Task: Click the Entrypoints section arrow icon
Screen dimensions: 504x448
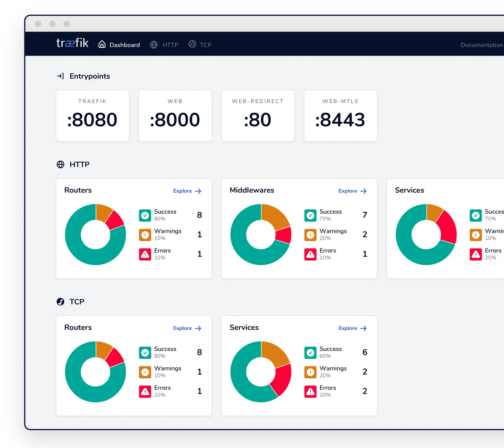Action: click(60, 76)
